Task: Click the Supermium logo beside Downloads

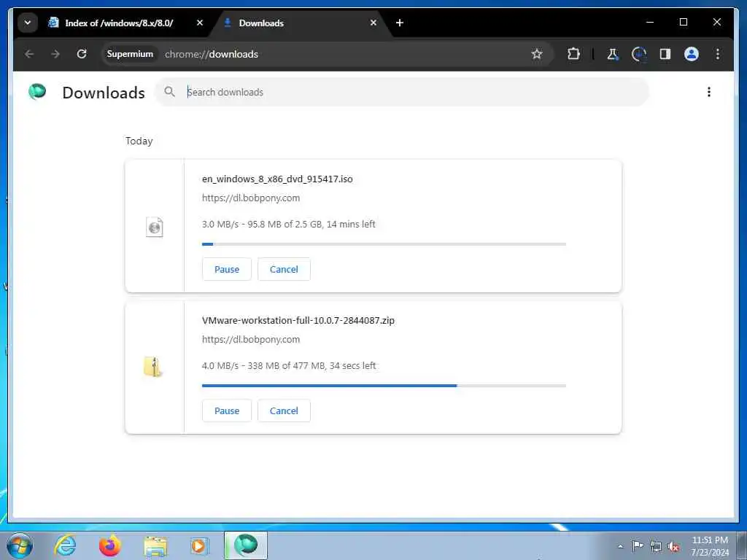Action: pos(37,91)
